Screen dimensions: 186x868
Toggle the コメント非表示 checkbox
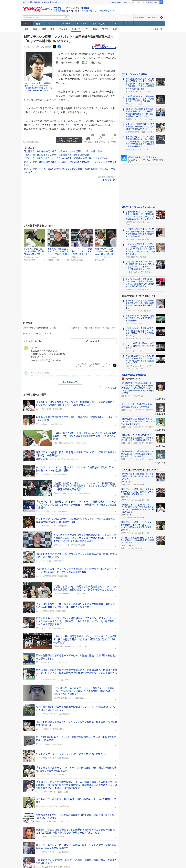[102, 388]
